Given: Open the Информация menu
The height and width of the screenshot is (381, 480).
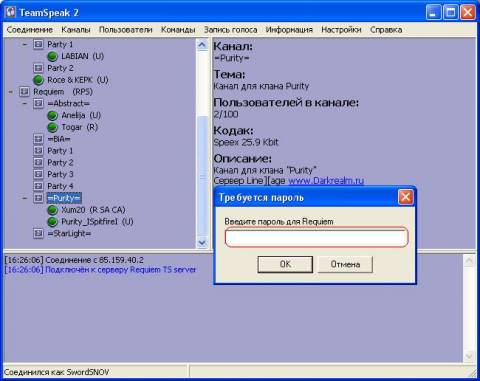Looking at the screenshot, I should (289, 30).
